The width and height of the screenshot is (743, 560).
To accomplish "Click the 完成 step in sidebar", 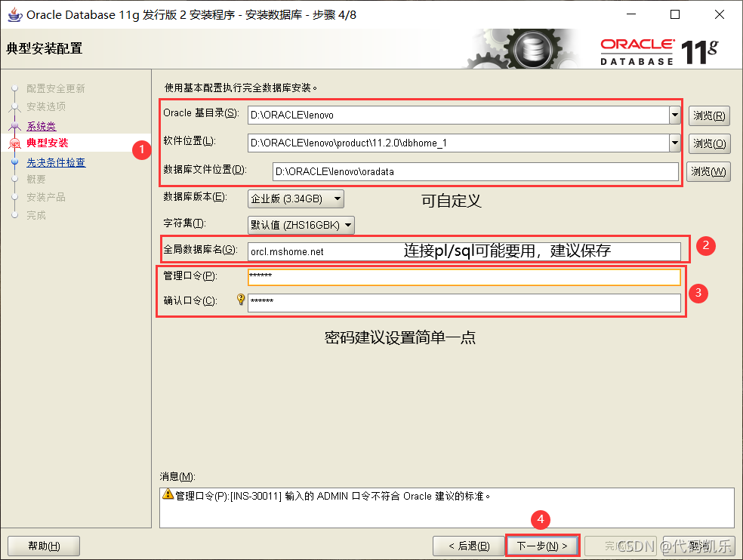I will click(x=36, y=215).
